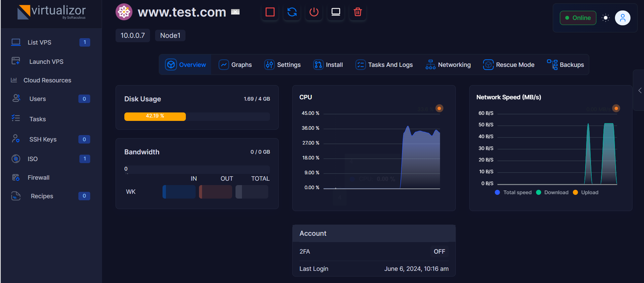Click the Cloud Resources chart icon

click(14, 80)
